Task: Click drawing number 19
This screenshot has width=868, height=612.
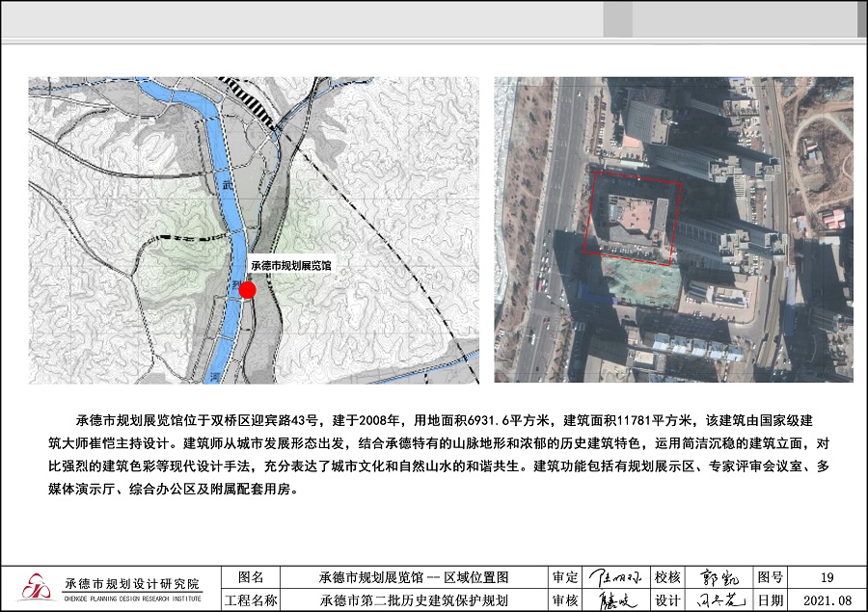Action: tap(827, 577)
